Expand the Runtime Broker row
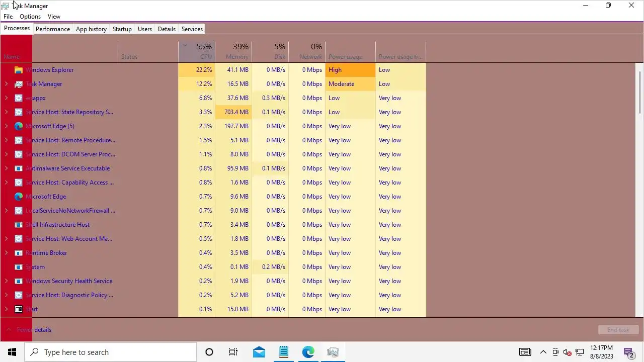 click(6, 253)
